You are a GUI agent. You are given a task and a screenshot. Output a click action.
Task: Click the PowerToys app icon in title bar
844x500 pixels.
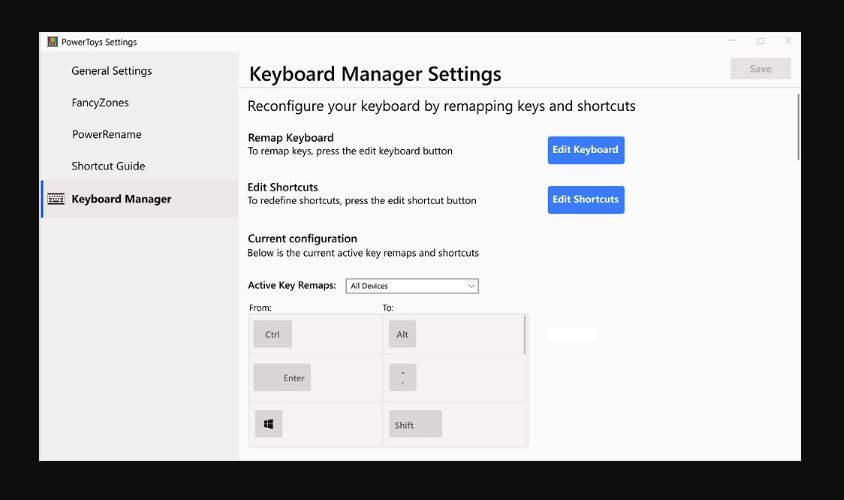click(52, 42)
